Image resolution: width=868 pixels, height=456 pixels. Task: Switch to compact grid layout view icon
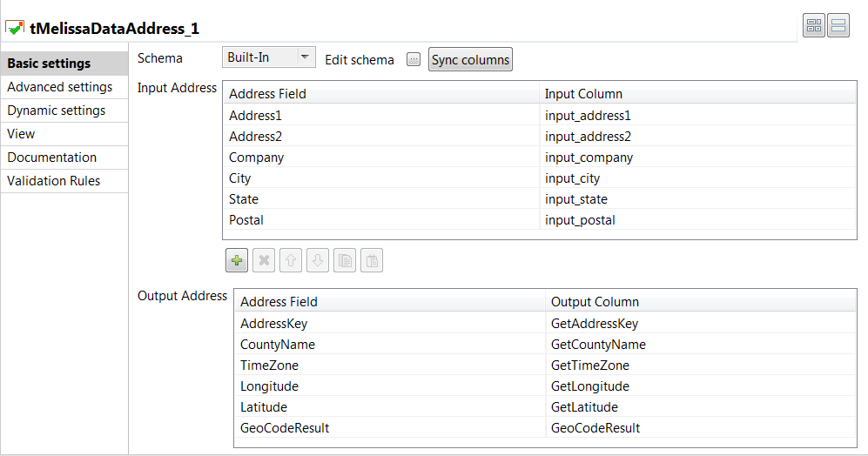814,26
